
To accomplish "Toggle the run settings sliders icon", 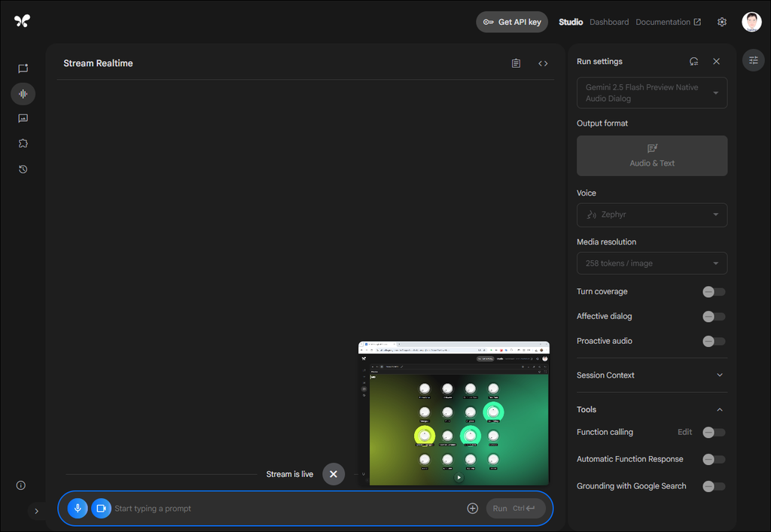I will [753, 60].
